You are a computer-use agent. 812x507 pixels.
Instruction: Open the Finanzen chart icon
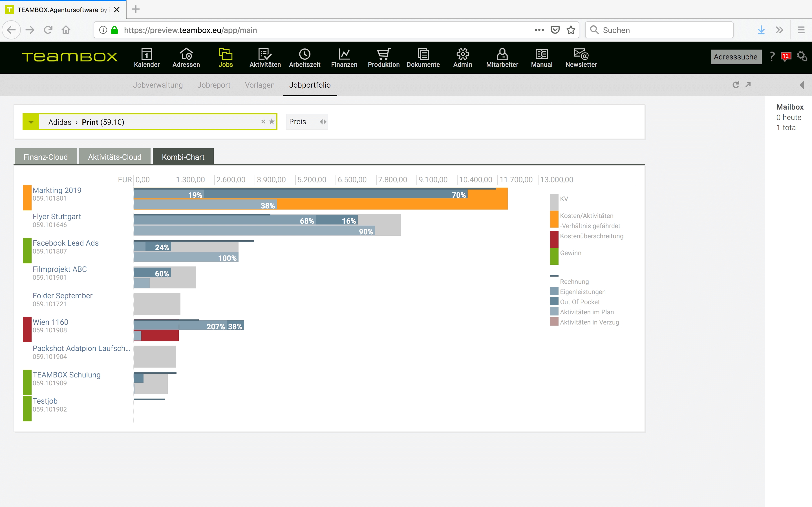point(344,54)
